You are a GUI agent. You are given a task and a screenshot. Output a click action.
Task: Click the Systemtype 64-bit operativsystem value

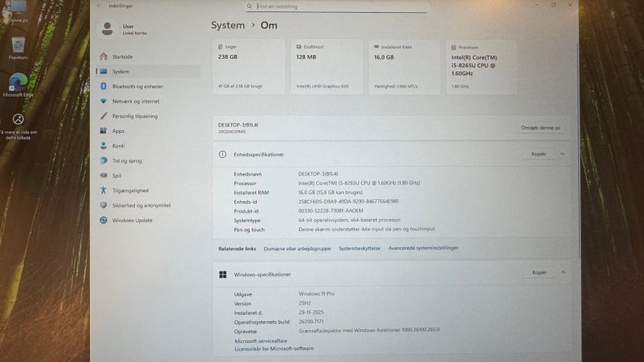coord(349,220)
